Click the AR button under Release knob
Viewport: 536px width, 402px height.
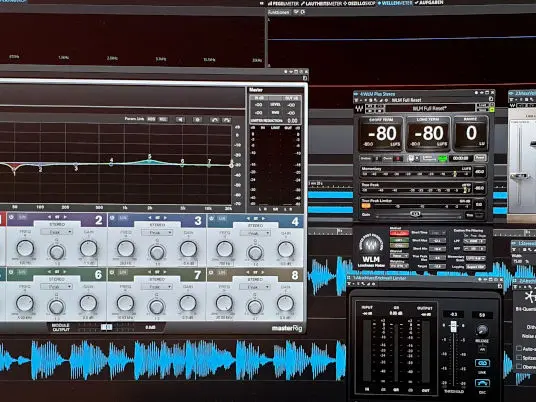(482, 349)
